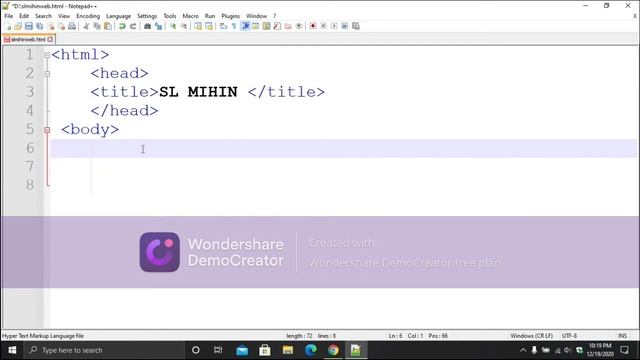640x360 pixels.
Task: Toggle file monitoring eye icon
Action: tap(299, 26)
